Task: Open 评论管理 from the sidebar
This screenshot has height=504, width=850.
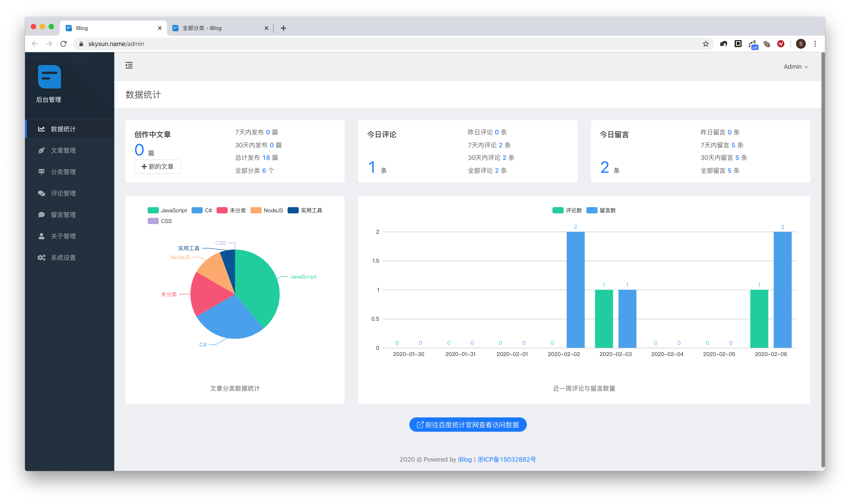Action: click(63, 193)
